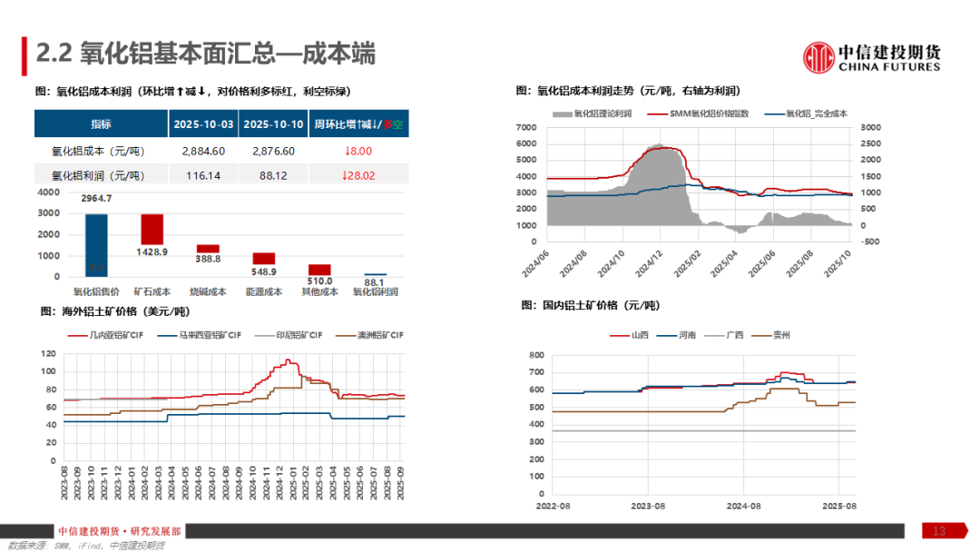Viewport: 980px width, 552px height.
Task: Click the 广西 legend entry
Action: point(724,335)
